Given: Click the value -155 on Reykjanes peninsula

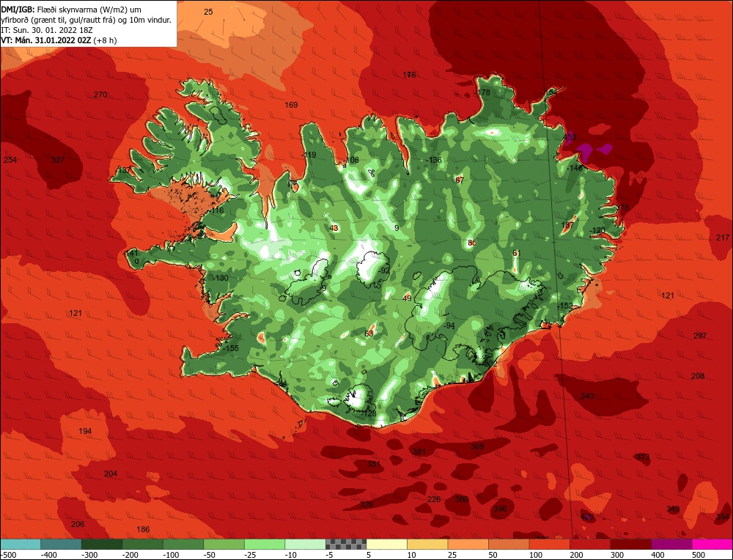Looking at the screenshot, I should pos(231,348).
